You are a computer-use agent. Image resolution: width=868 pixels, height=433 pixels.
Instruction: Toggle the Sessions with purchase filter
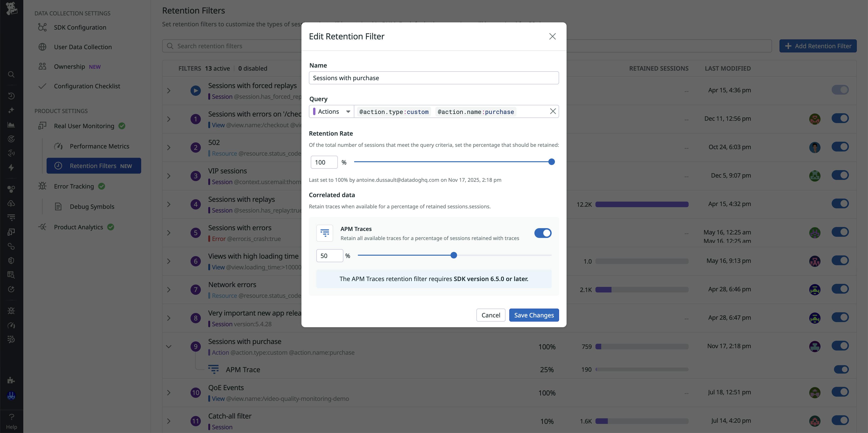(840, 345)
